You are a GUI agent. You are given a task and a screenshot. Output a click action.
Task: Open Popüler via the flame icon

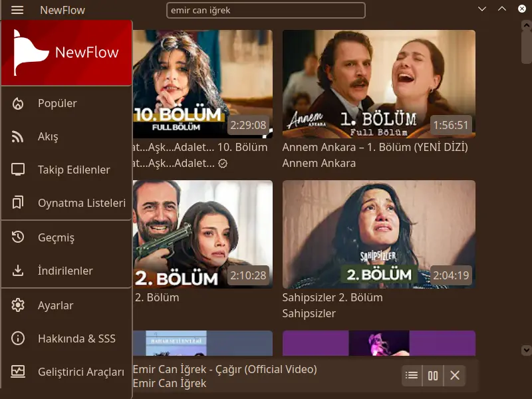[18, 103]
